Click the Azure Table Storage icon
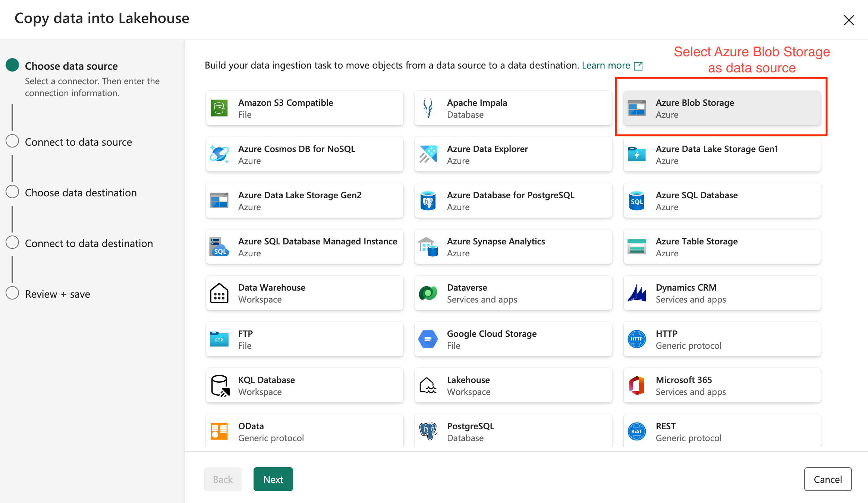The image size is (868, 503). click(637, 247)
